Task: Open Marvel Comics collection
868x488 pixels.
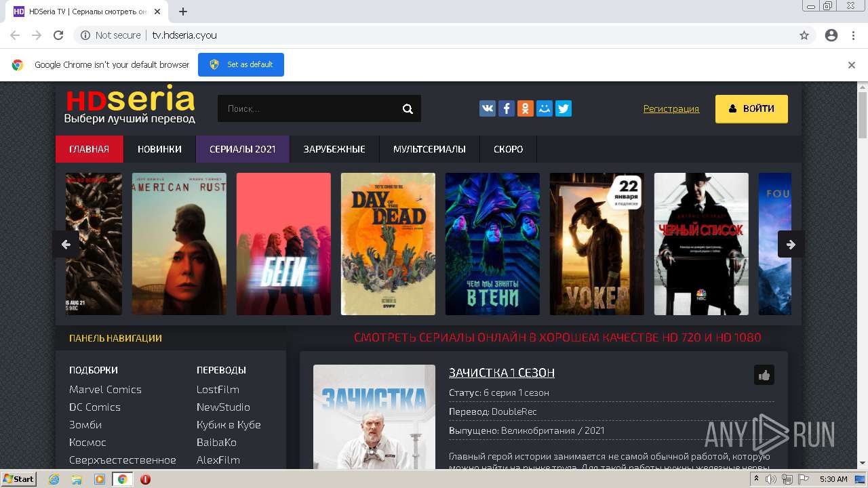Action: click(105, 389)
